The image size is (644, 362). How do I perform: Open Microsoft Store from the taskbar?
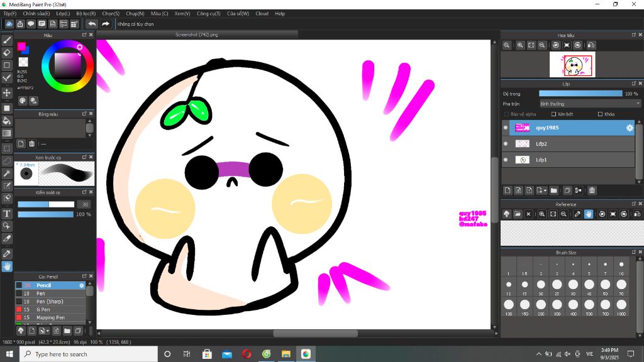click(207, 354)
